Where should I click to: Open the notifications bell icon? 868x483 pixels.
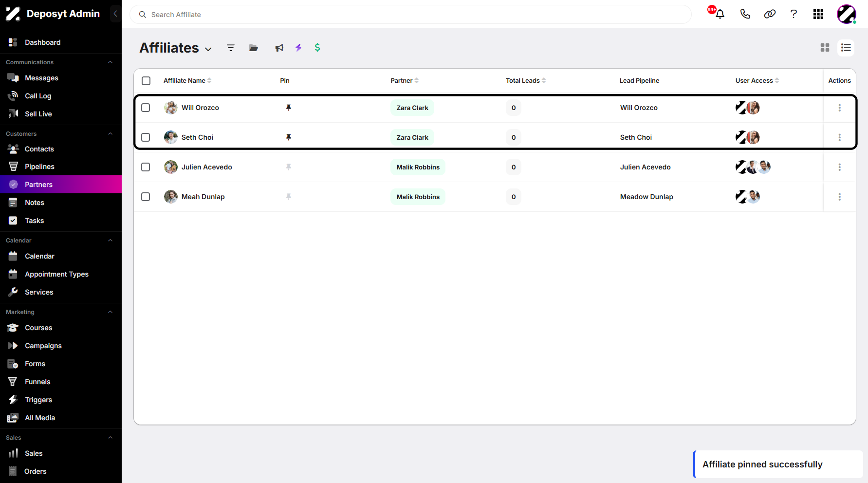(720, 14)
